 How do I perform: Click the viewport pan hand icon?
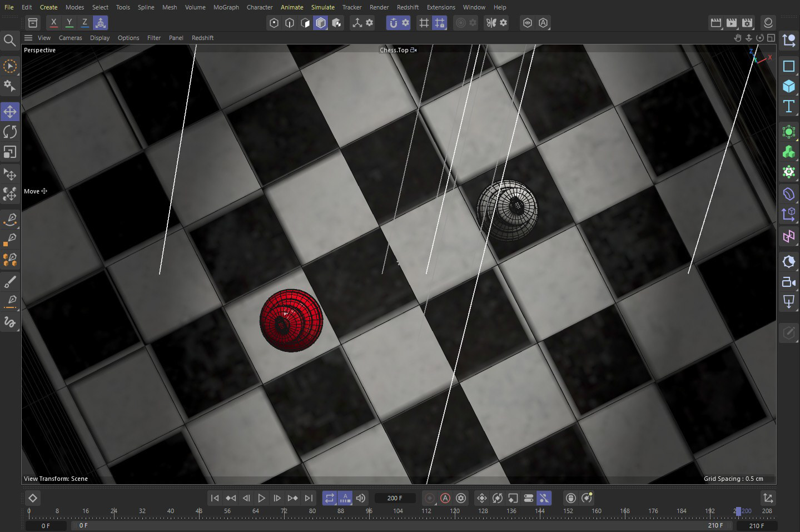pyautogui.click(x=738, y=38)
